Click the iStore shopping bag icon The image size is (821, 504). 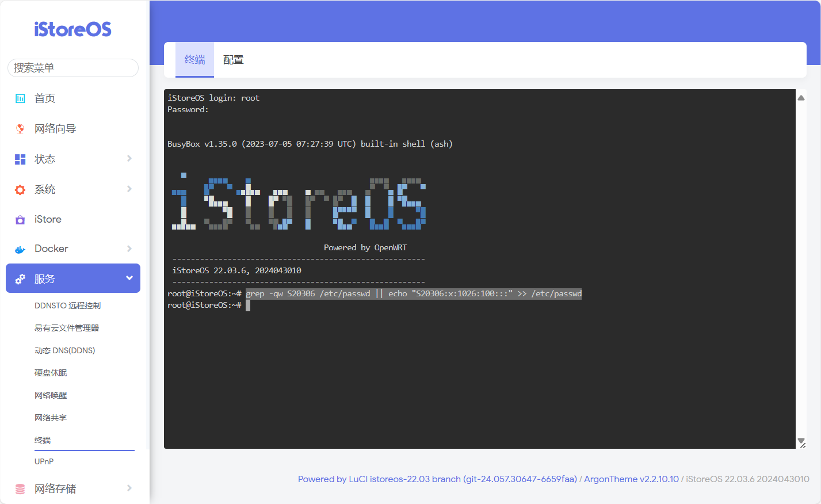coord(20,220)
